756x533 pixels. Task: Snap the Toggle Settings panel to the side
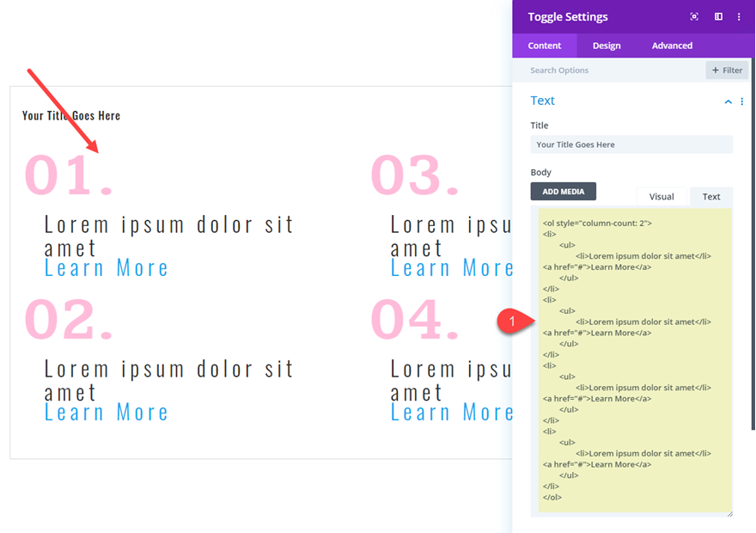tap(718, 16)
